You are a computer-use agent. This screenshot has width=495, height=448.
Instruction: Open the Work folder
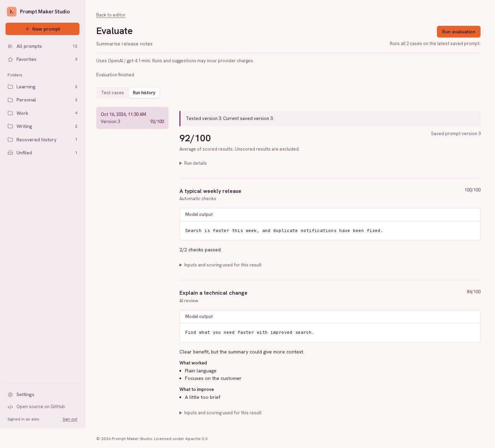pos(42,113)
